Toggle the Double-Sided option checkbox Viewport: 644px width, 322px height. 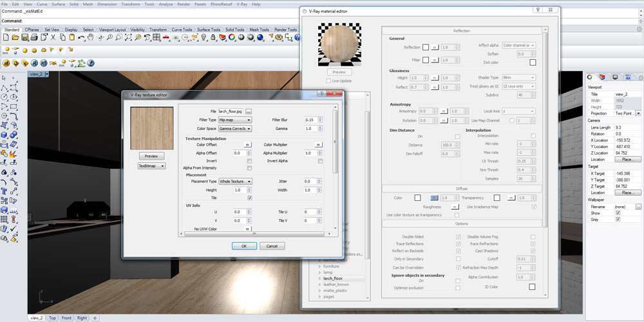coord(459,237)
